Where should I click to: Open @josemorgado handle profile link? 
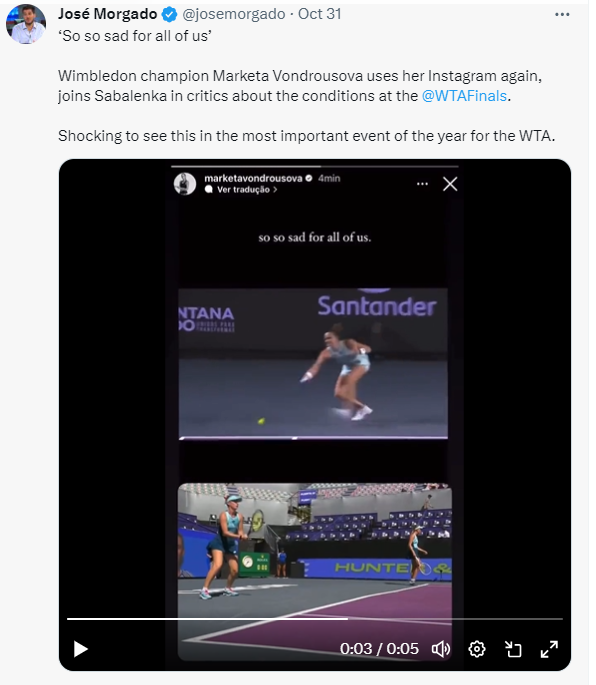pos(233,14)
